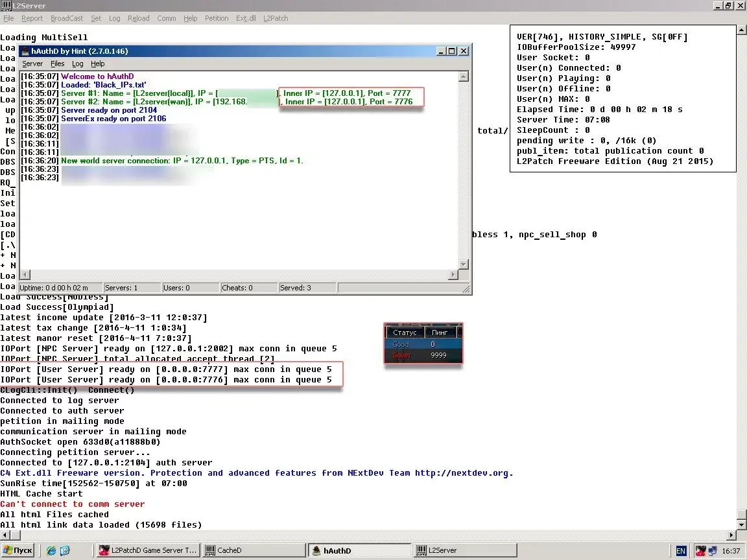Minimize the hAuthD window
This screenshot has width=747, height=560.
coord(441,51)
